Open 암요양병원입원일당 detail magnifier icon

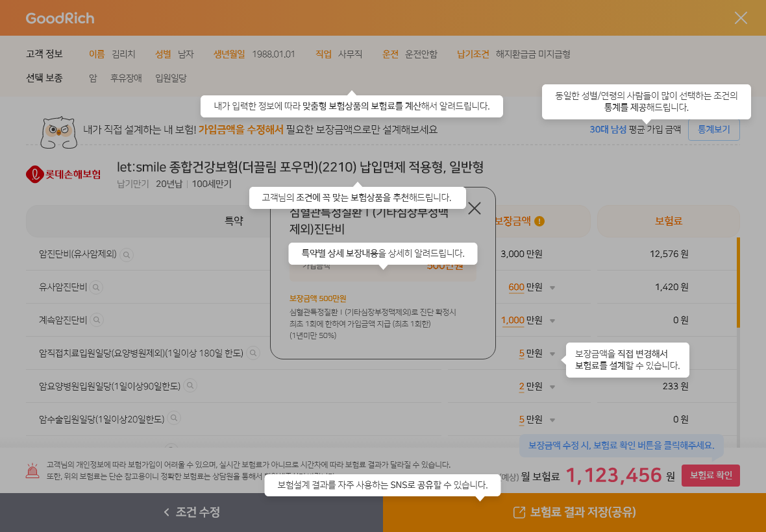[x=190, y=385]
